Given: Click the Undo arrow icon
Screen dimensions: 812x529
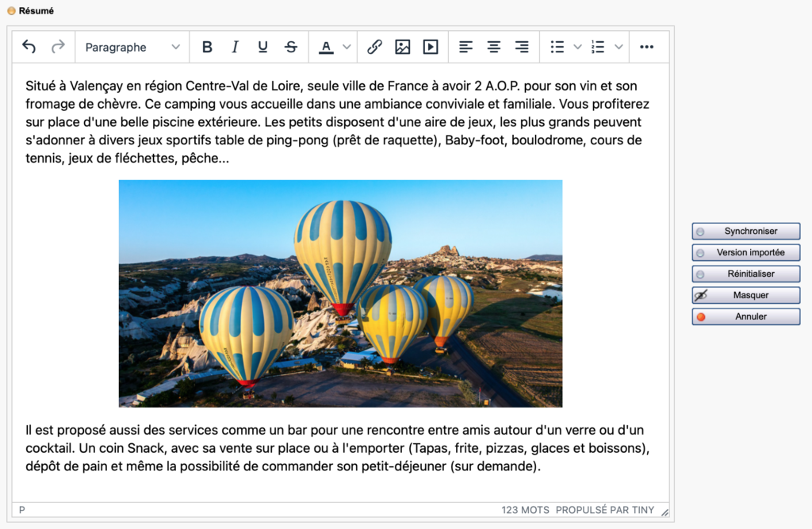Looking at the screenshot, I should tap(29, 47).
